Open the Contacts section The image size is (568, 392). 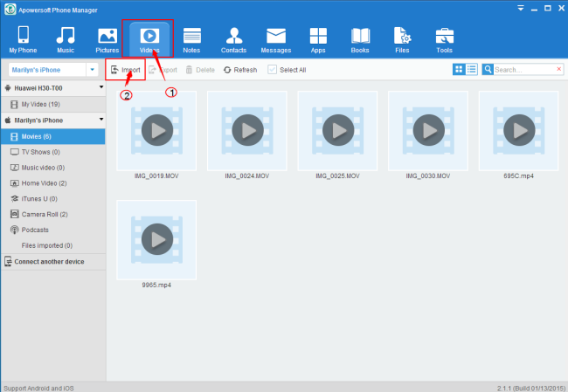233,39
